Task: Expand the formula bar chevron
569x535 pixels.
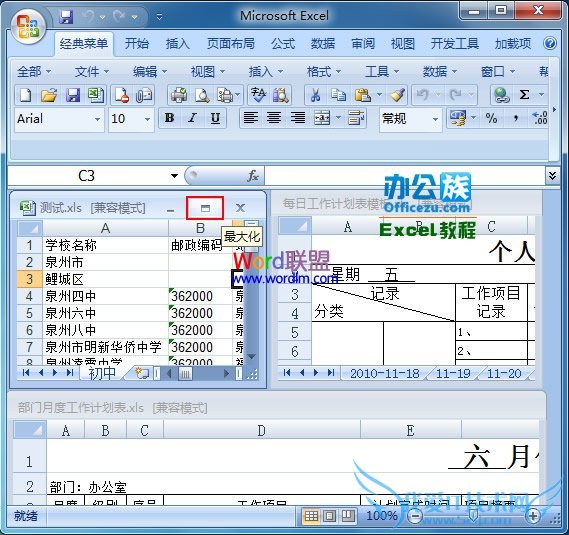Action: [x=552, y=176]
